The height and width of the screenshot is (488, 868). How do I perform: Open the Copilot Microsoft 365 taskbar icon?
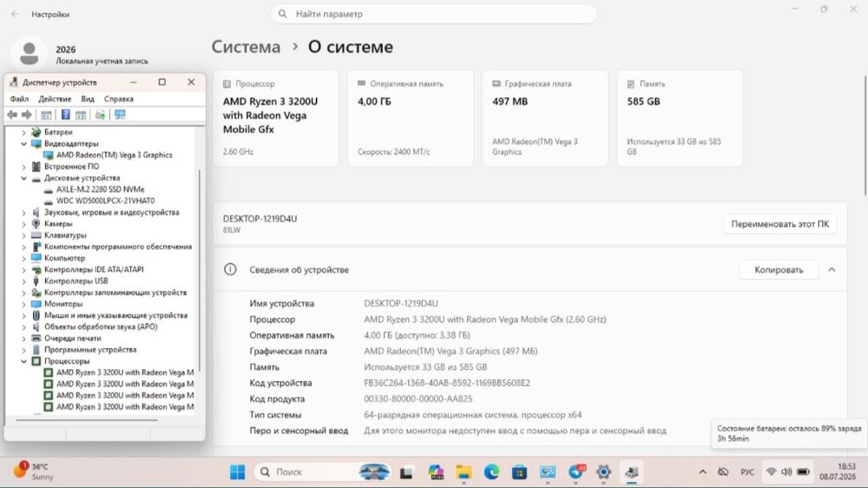436,472
